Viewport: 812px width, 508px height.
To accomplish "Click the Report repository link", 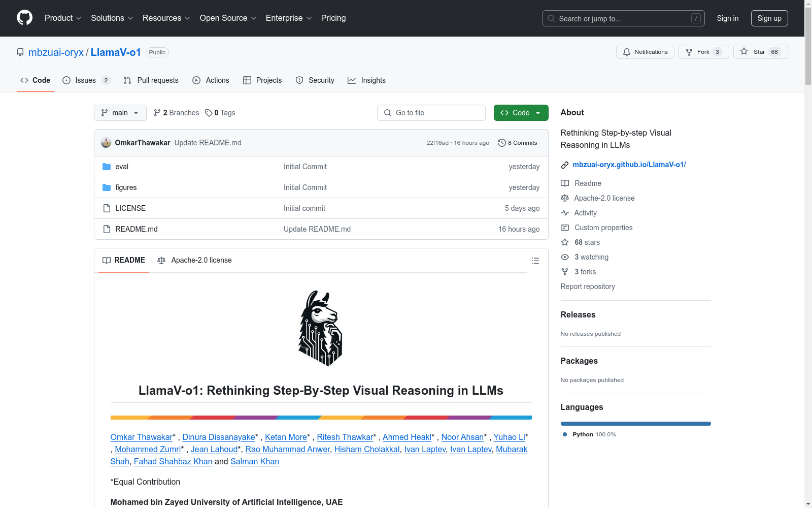I will pos(588,287).
